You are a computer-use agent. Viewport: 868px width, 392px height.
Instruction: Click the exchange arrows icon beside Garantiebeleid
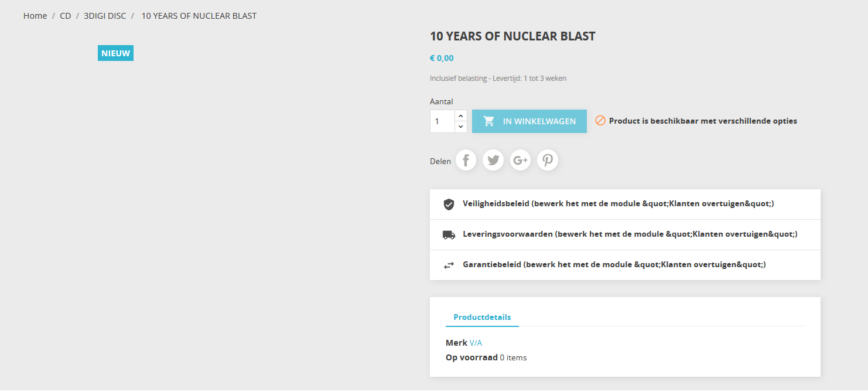(449, 265)
